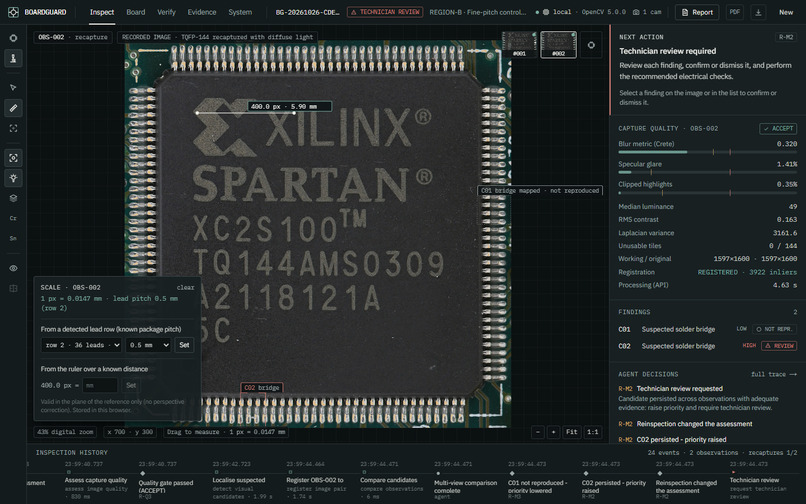Toggle the light bulb illumination tool
Viewport: 806px width, 504px height.
(x=13, y=178)
